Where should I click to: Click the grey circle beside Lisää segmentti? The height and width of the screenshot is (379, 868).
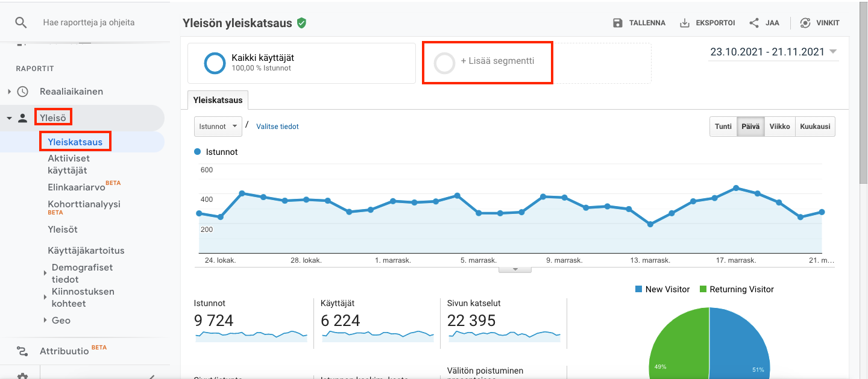[445, 63]
